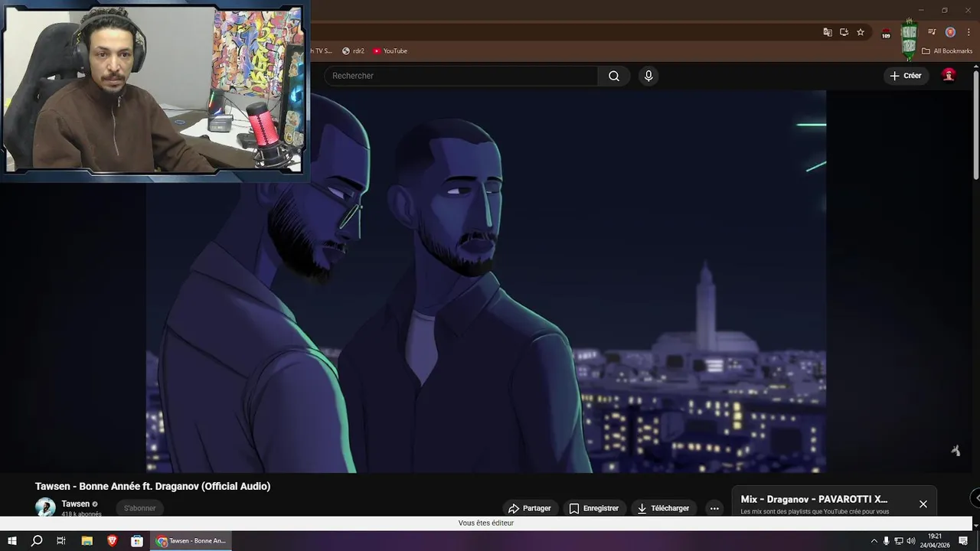Switch to Tawsen - Bonne An... Chrome taskbar window
980x551 pixels.
[x=191, y=541]
